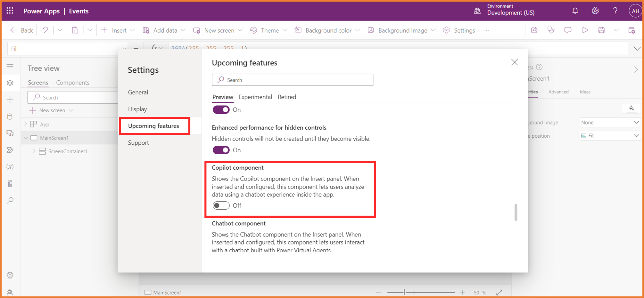Preview the app with the play icon
The height and width of the screenshot is (298, 644).
tap(585, 30)
